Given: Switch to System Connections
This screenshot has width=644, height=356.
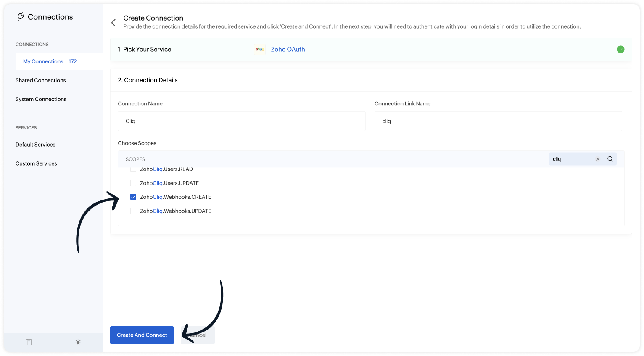Looking at the screenshot, I should tap(41, 99).
